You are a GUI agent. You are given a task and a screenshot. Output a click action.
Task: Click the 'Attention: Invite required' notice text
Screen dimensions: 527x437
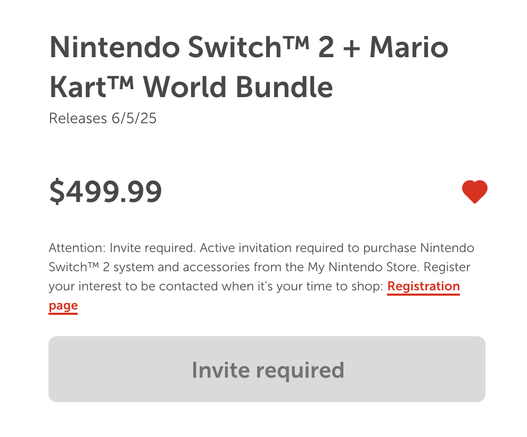pos(122,248)
